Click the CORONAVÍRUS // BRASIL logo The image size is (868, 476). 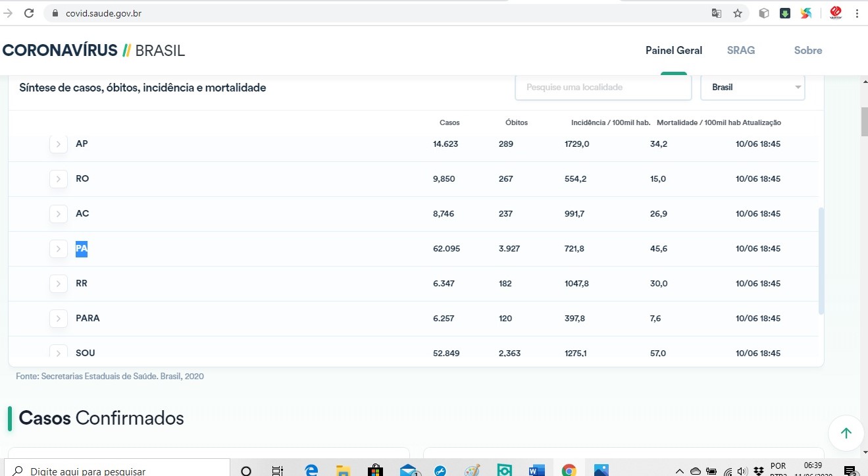pos(93,51)
